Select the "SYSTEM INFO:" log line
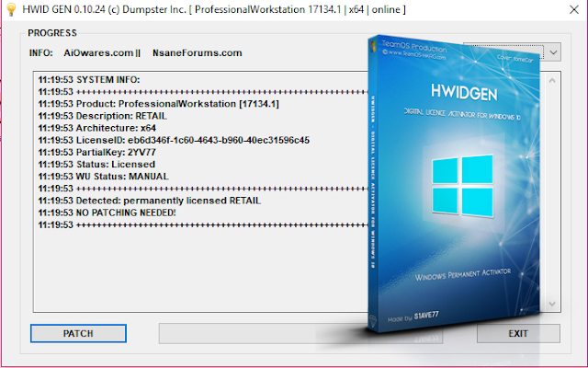 pos(89,80)
